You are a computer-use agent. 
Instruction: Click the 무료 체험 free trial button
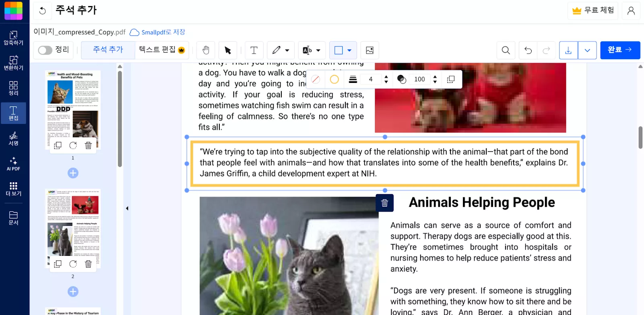coord(593,10)
